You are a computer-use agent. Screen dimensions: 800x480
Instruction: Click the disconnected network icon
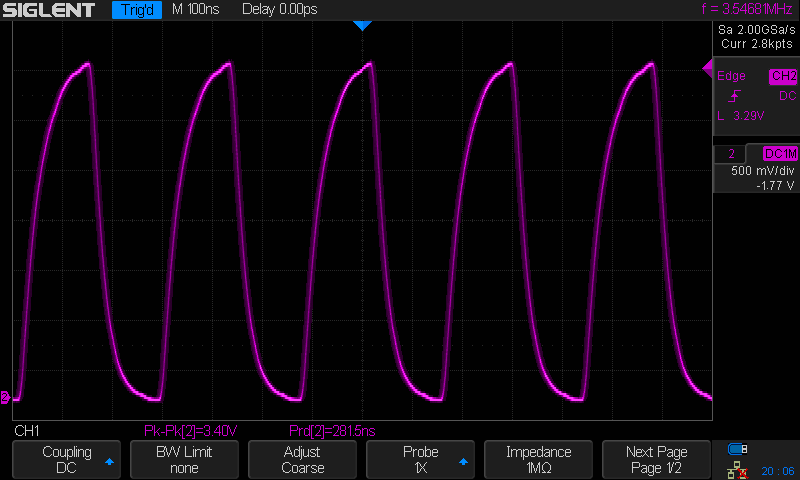pos(738,469)
